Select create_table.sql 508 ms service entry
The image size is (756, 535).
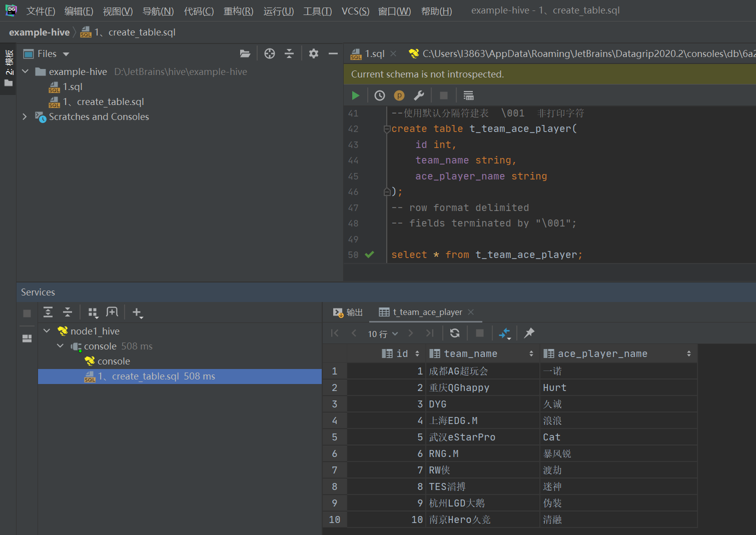point(180,376)
